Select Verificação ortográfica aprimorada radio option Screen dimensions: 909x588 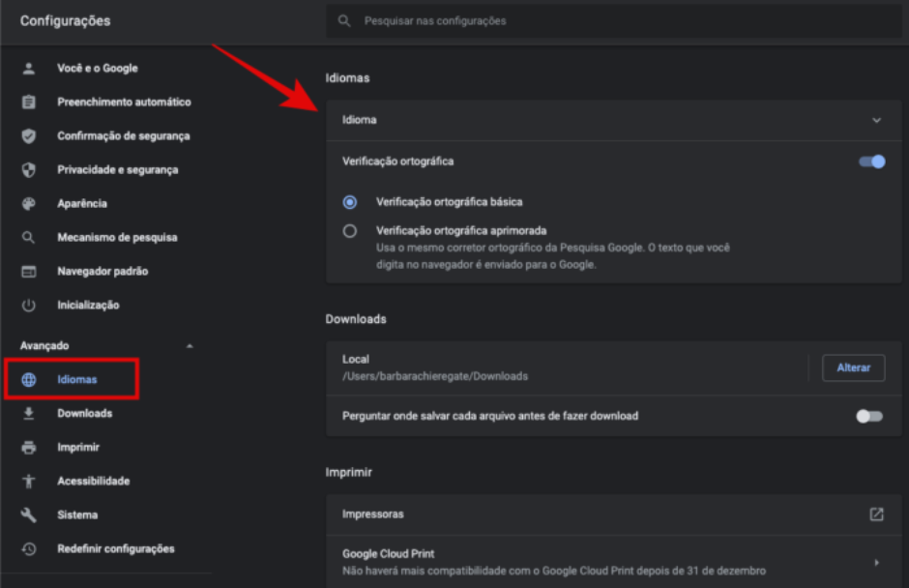[350, 231]
